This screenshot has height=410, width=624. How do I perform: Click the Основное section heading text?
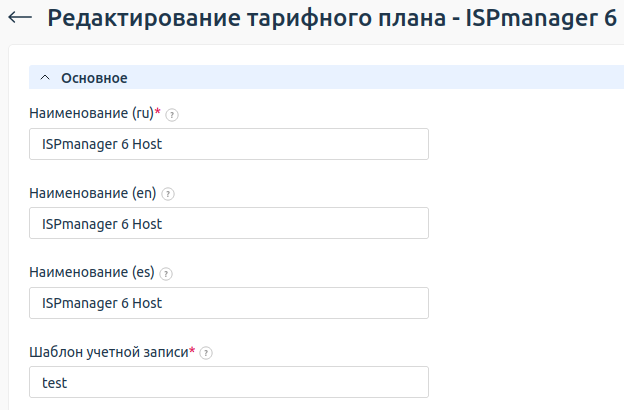click(94, 78)
